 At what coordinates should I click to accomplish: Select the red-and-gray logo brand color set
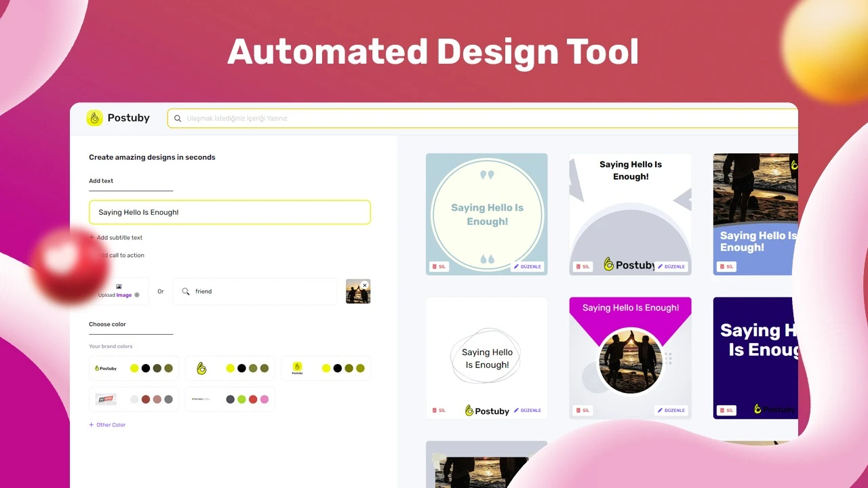pos(134,399)
